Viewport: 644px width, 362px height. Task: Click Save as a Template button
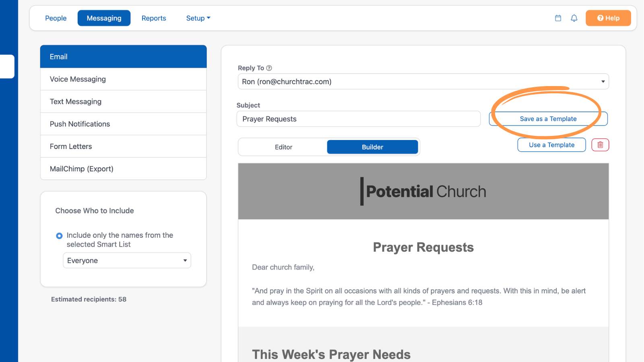click(548, 119)
